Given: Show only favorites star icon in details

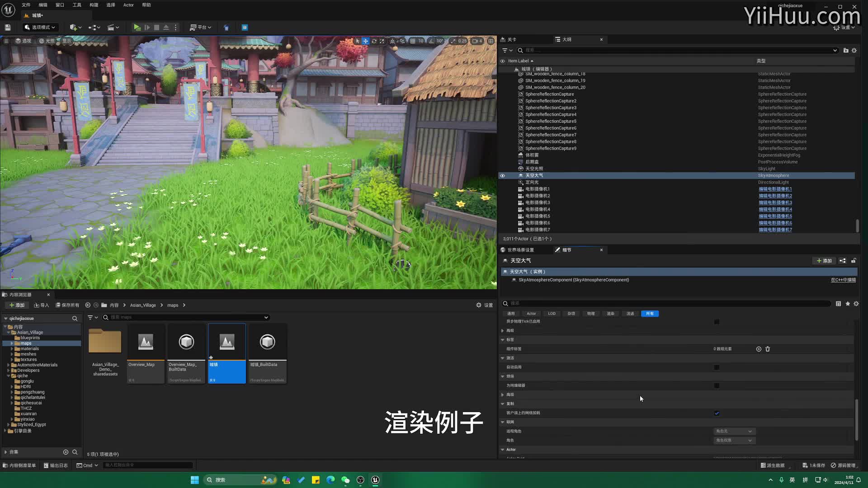Looking at the screenshot, I should coord(848,304).
